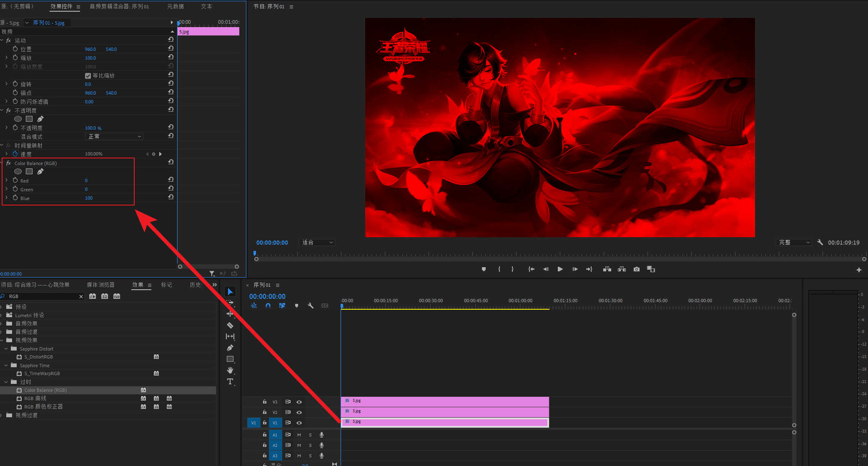Toggle the snap magnet in the timeline
The height and width of the screenshot is (466, 868).
(x=268, y=306)
